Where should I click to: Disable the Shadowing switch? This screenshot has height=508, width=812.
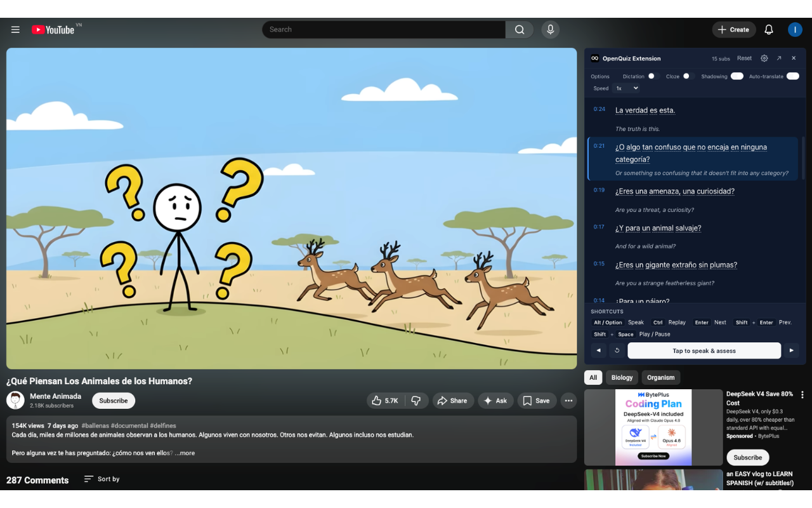tap(737, 76)
